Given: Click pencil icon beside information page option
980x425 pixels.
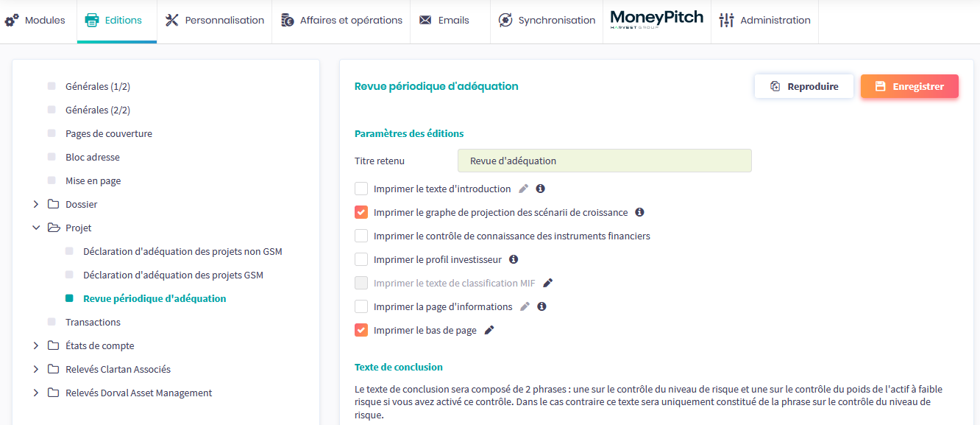Looking at the screenshot, I should (x=525, y=306).
